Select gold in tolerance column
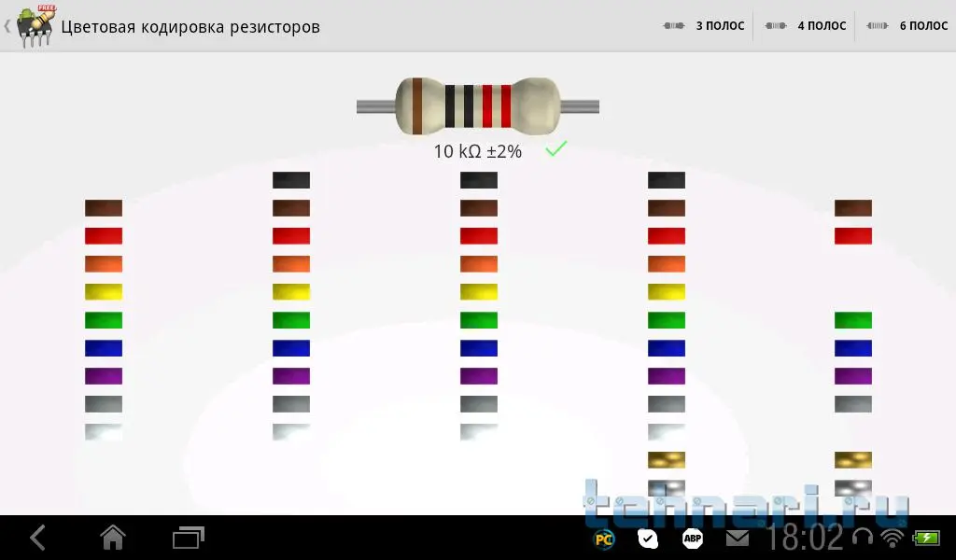 (x=853, y=460)
